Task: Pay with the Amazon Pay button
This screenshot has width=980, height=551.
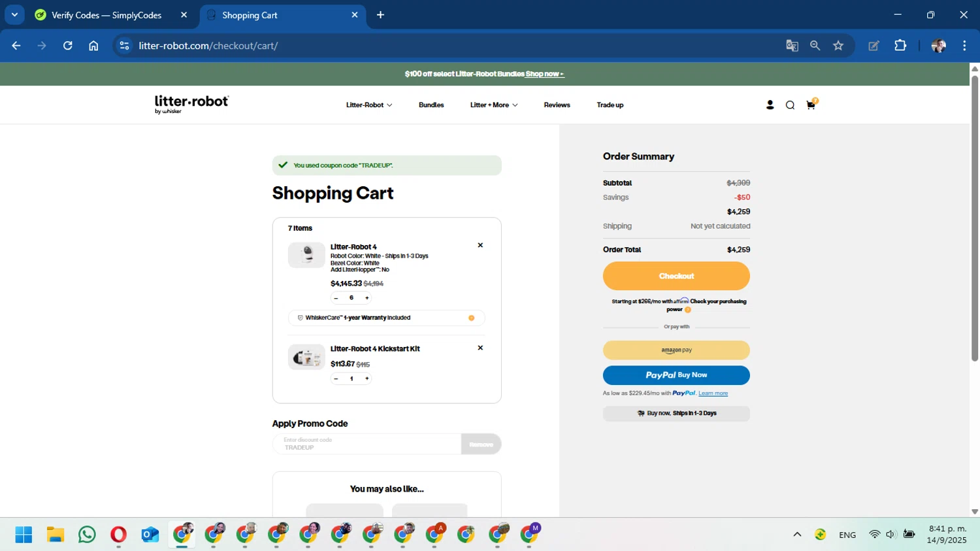Action: point(676,350)
